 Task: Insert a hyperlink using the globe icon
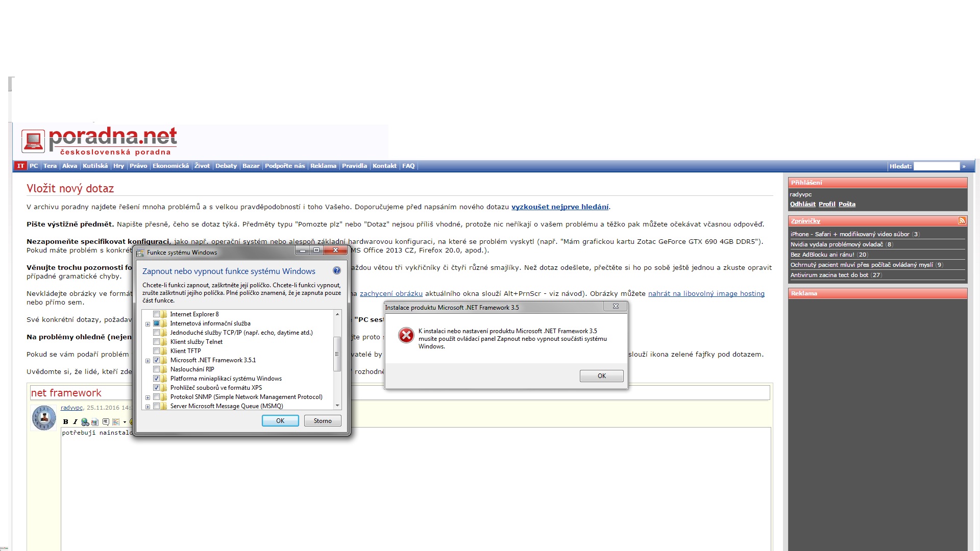pos(85,422)
